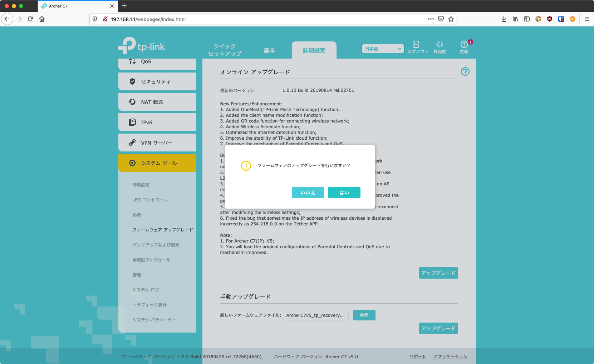Open the page actions ellipsis menu
Screen dimensions: 594x364
(x=431, y=19)
